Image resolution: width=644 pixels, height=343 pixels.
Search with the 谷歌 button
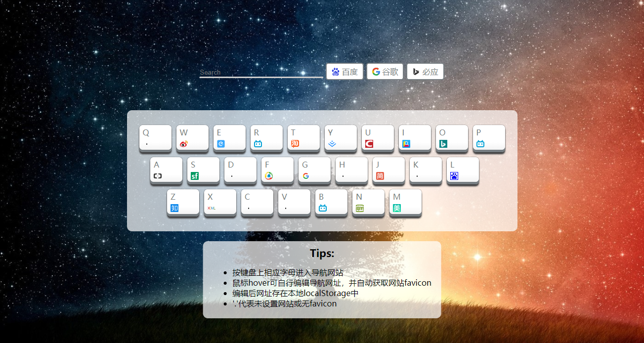(x=385, y=72)
